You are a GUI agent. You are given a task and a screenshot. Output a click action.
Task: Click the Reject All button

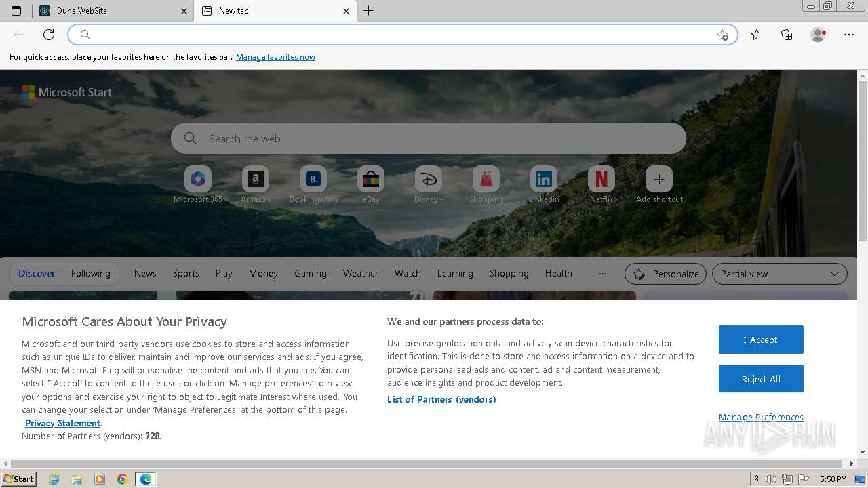coord(761,379)
